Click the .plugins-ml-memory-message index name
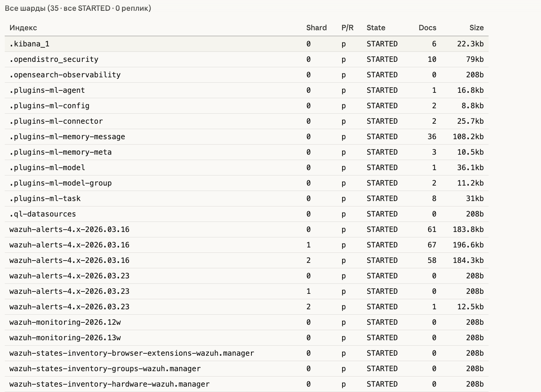The height and width of the screenshot is (392, 541). click(x=67, y=137)
